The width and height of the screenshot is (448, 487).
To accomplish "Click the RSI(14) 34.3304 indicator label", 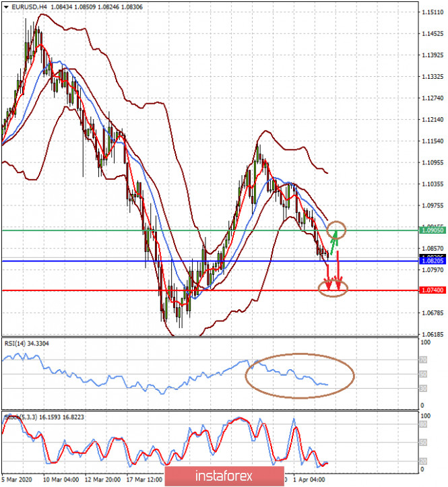I will [26, 344].
